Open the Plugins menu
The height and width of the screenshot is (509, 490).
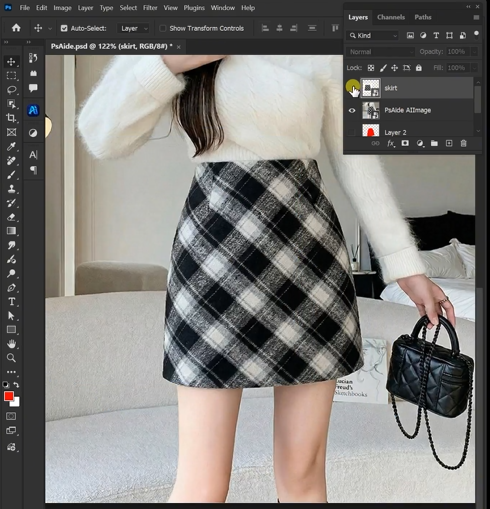(x=194, y=8)
